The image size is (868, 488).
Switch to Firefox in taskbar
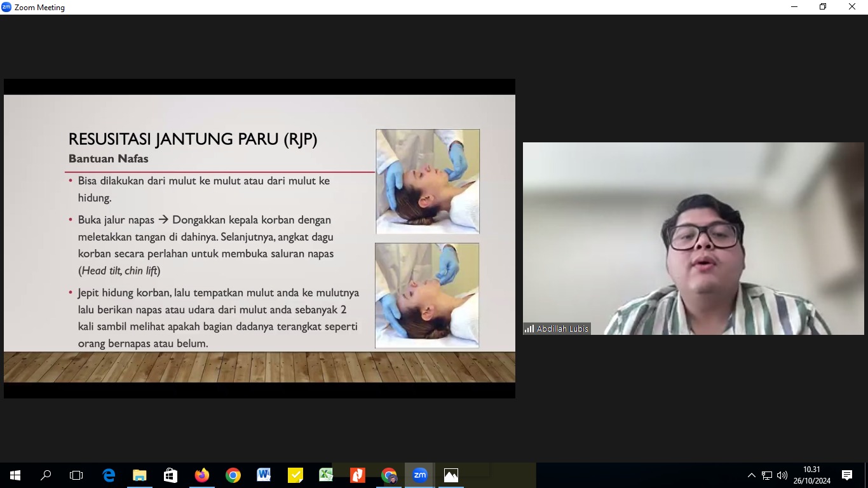pyautogui.click(x=202, y=475)
